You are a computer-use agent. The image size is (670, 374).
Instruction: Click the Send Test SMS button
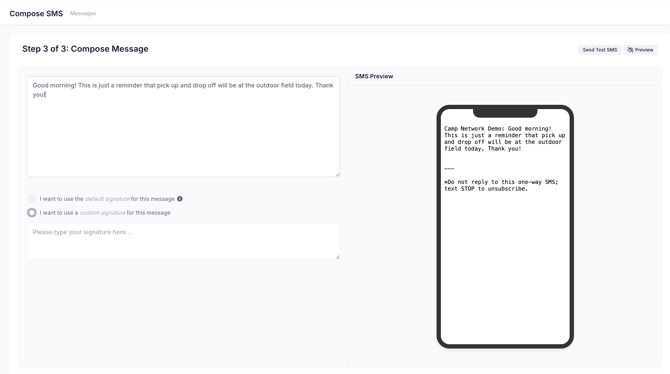click(x=599, y=50)
